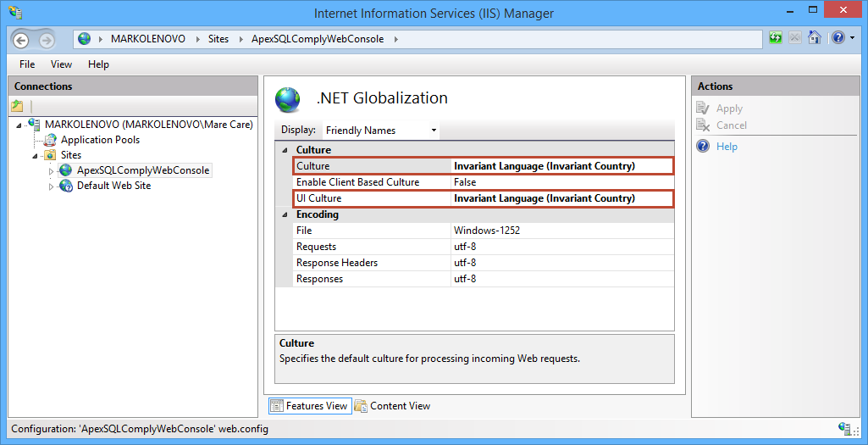Switch to Features View tab
This screenshot has height=445, width=868.
click(x=310, y=406)
